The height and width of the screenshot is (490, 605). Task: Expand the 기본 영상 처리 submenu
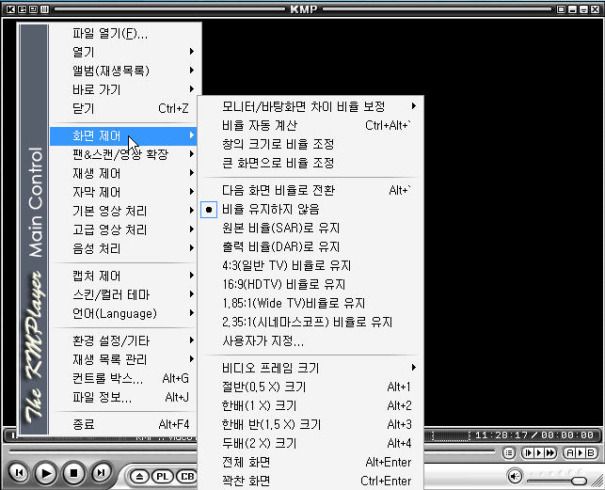[123, 211]
